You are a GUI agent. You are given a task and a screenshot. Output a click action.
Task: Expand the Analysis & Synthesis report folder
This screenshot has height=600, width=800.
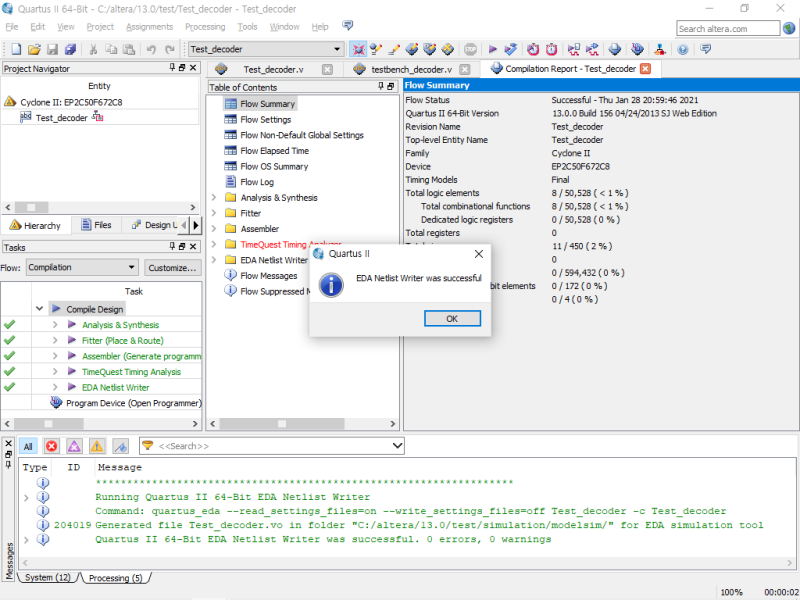(213, 198)
